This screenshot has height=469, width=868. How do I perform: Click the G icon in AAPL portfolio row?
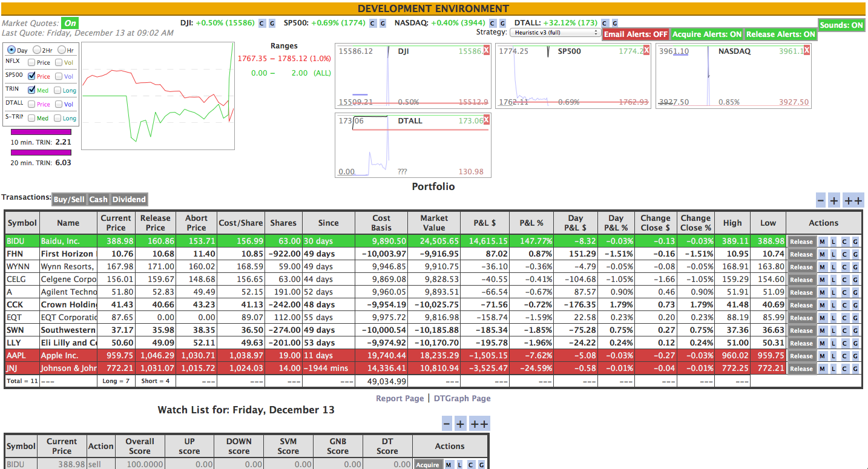(x=855, y=356)
